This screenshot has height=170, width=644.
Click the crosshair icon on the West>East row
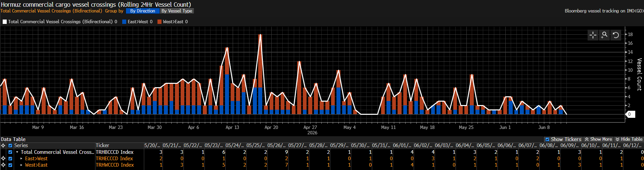coord(3,165)
